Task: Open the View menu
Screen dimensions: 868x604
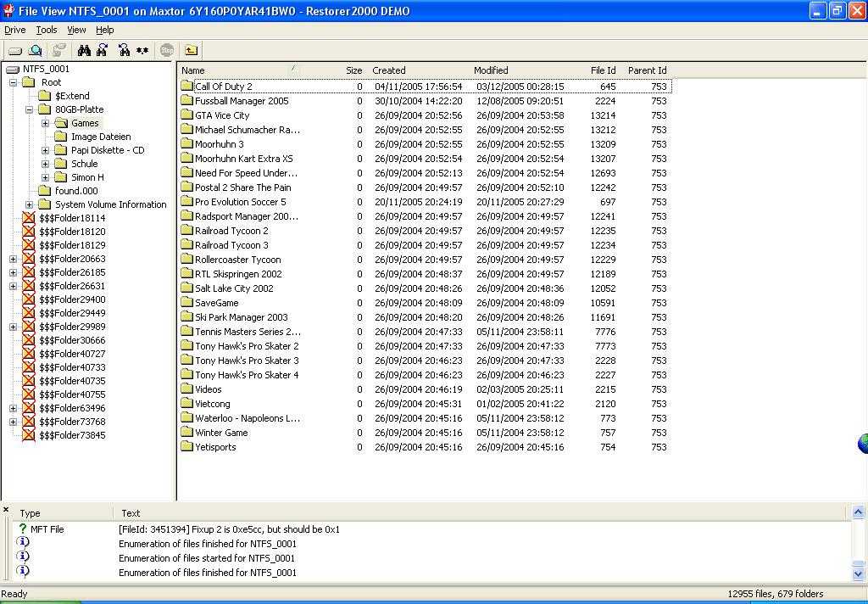Action: pos(76,30)
